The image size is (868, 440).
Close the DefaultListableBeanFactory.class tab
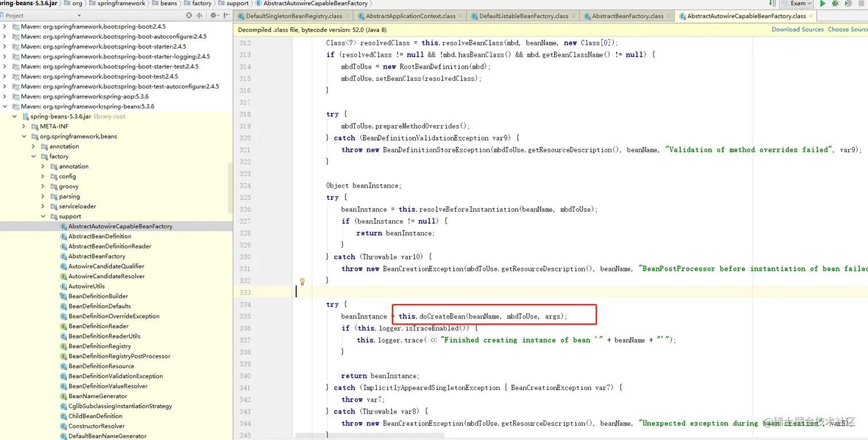(574, 16)
